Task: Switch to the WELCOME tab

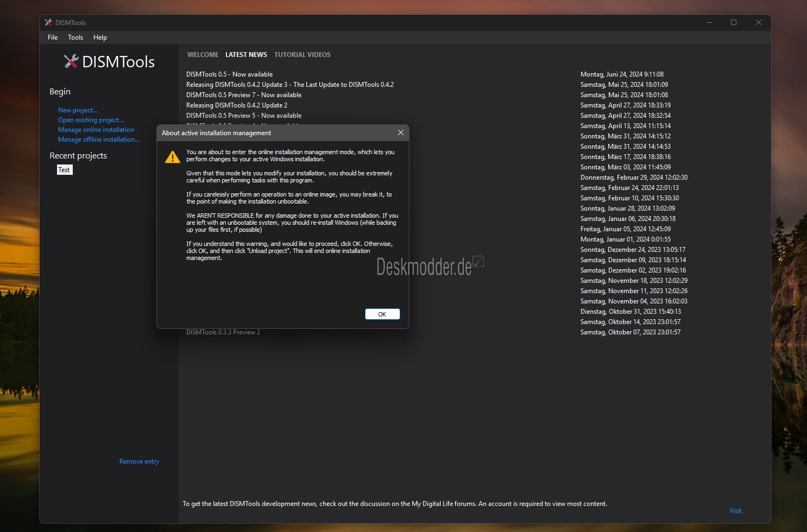Action: tap(203, 55)
